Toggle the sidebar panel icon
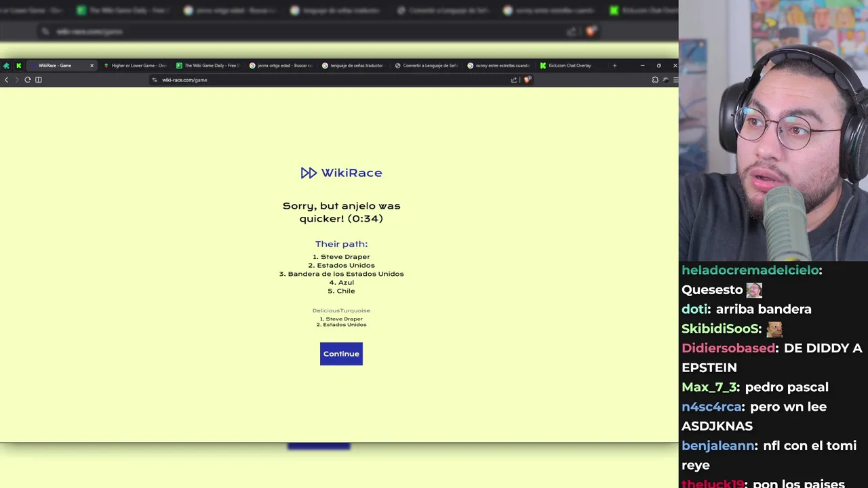 (x=39, y=80)
